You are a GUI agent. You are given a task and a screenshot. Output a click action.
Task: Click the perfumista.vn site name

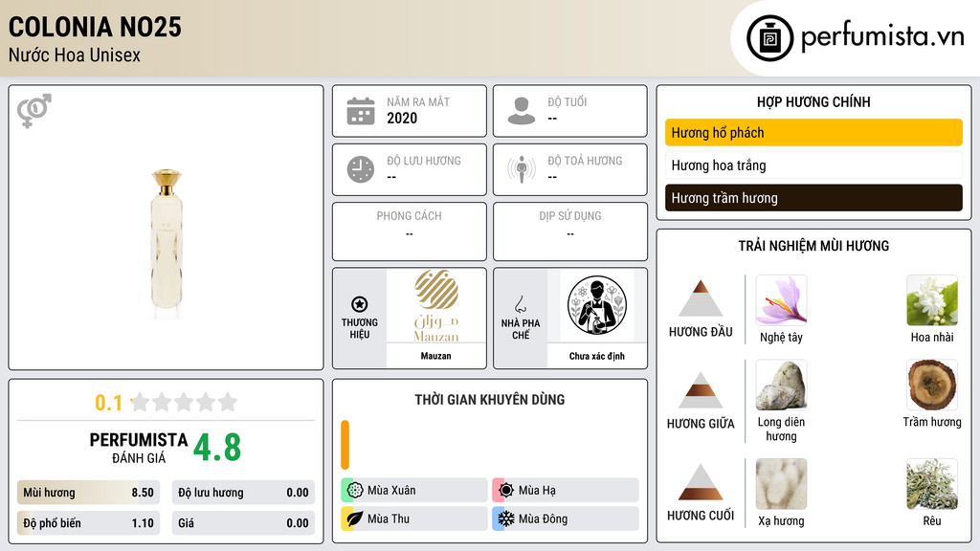point(881,36)
